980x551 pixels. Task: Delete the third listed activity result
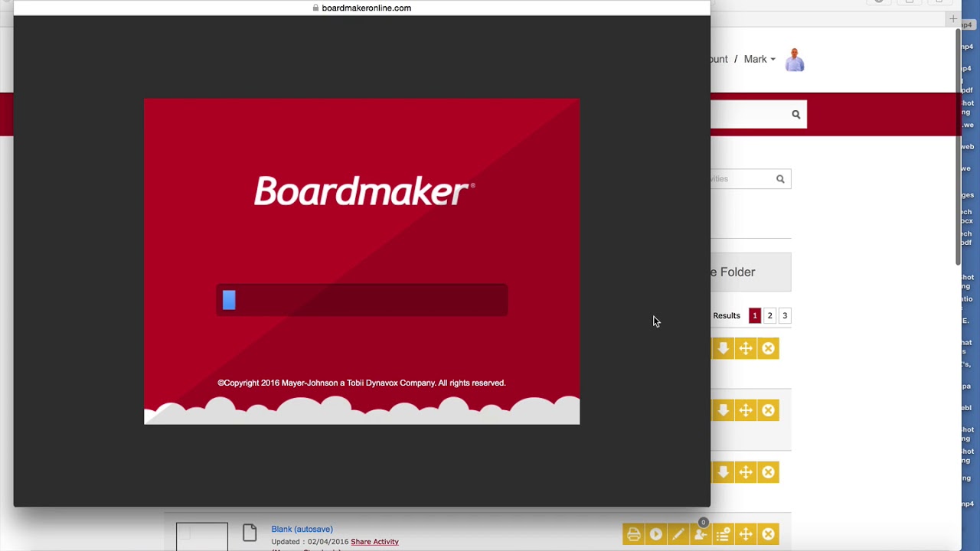tap(768, 472)
